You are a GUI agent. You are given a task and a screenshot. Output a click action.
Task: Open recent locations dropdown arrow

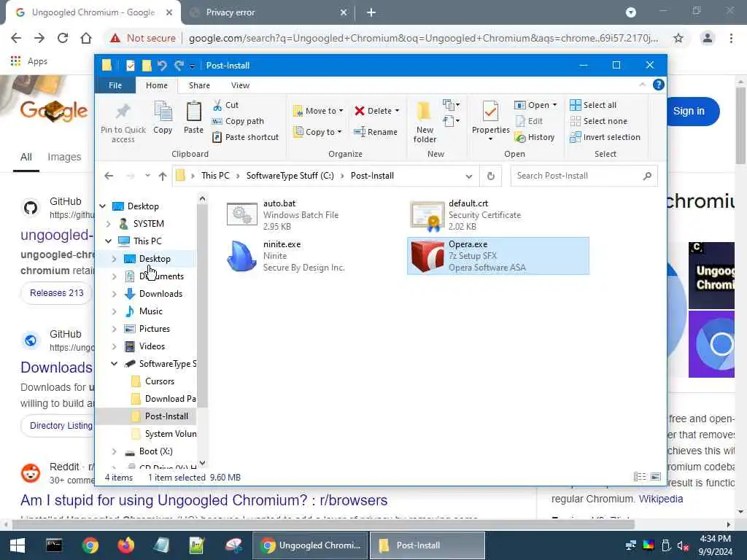(x=147, y=176)
